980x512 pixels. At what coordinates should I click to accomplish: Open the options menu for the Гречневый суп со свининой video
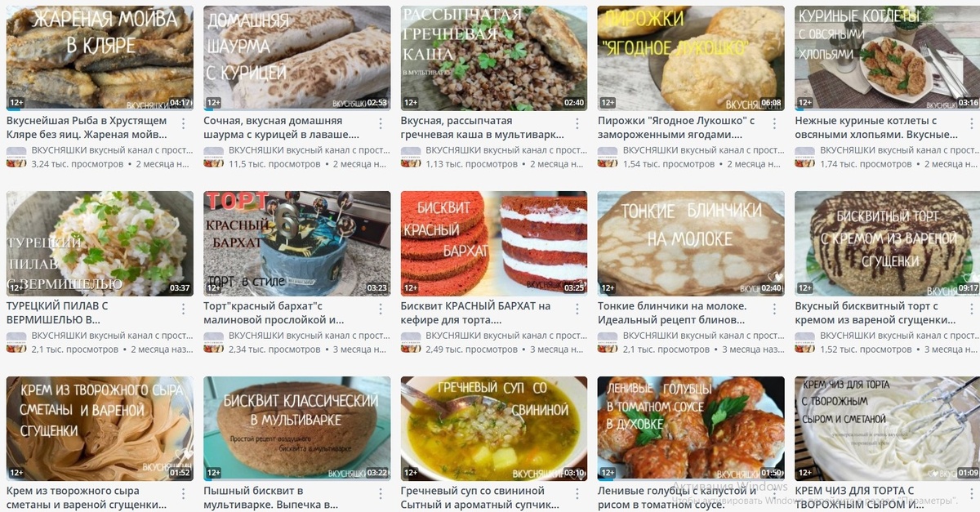coord(578,492)
